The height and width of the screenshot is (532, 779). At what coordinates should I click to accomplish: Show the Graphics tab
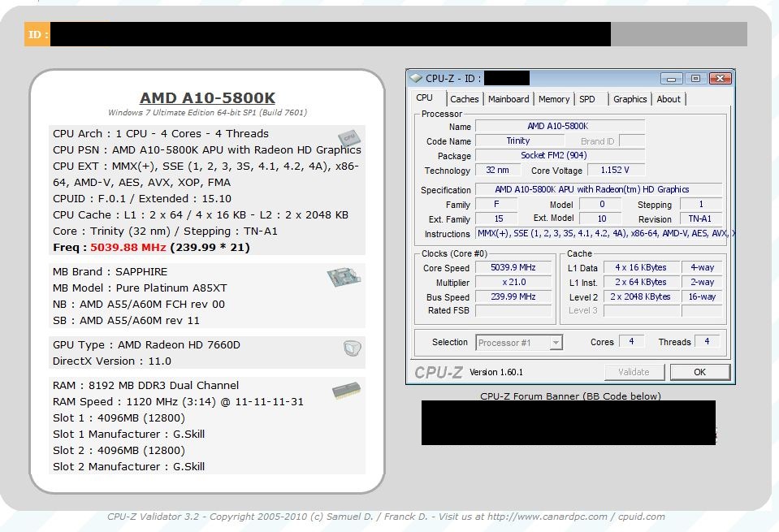(630, 99)
